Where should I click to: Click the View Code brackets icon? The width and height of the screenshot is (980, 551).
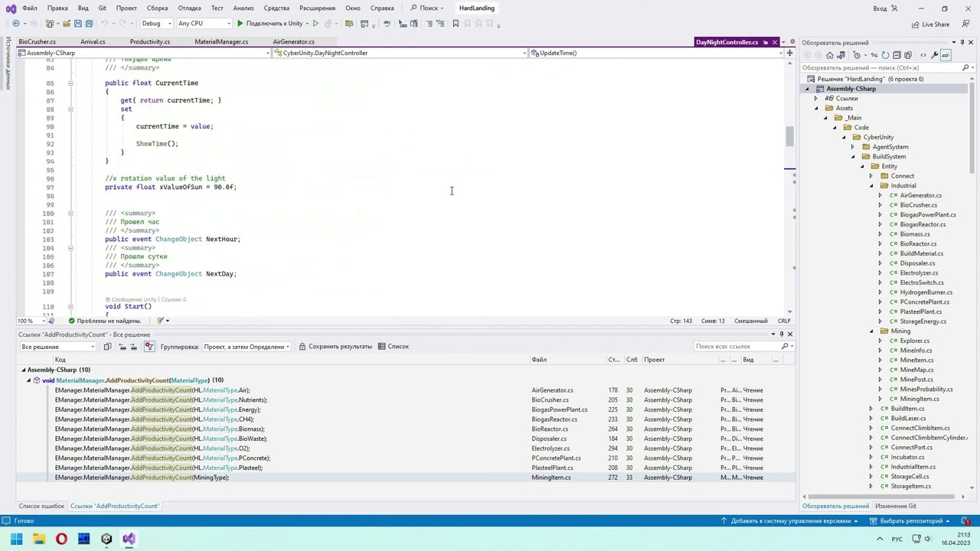(x=923, y=55)
